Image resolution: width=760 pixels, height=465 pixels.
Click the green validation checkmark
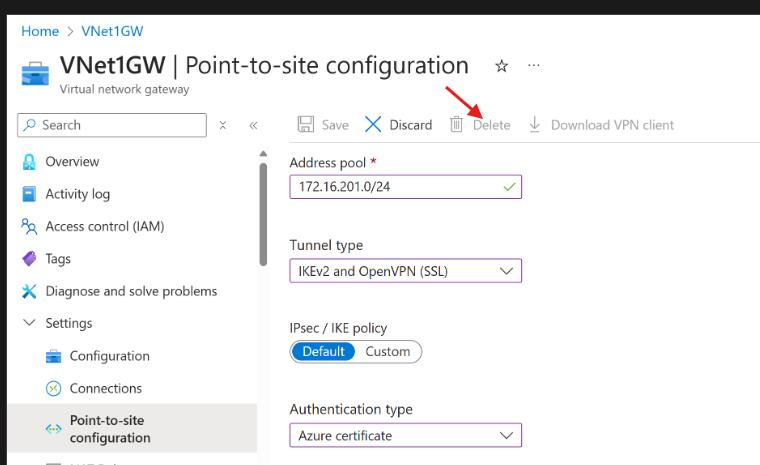509,187
